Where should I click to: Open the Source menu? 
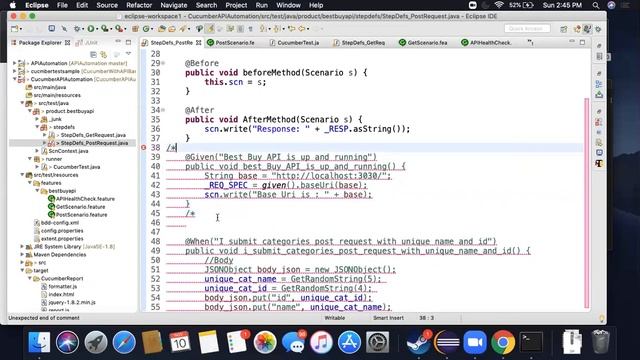pos(107,5)
